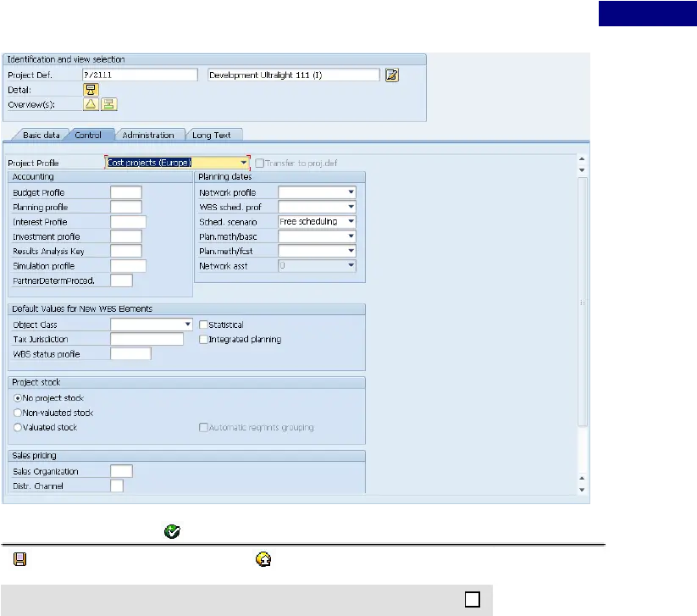Select the Valuated stock radio button
697x616 pixels.
coord(17,427)
